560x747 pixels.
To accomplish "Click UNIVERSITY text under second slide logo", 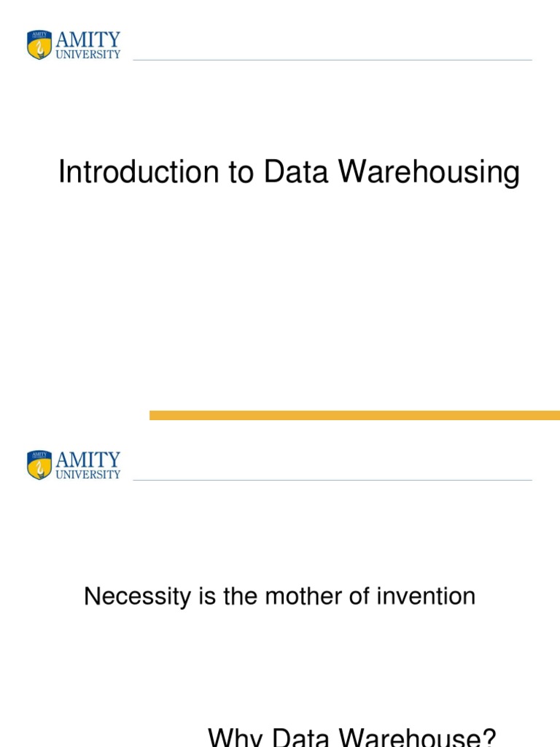I will (88, 474).
